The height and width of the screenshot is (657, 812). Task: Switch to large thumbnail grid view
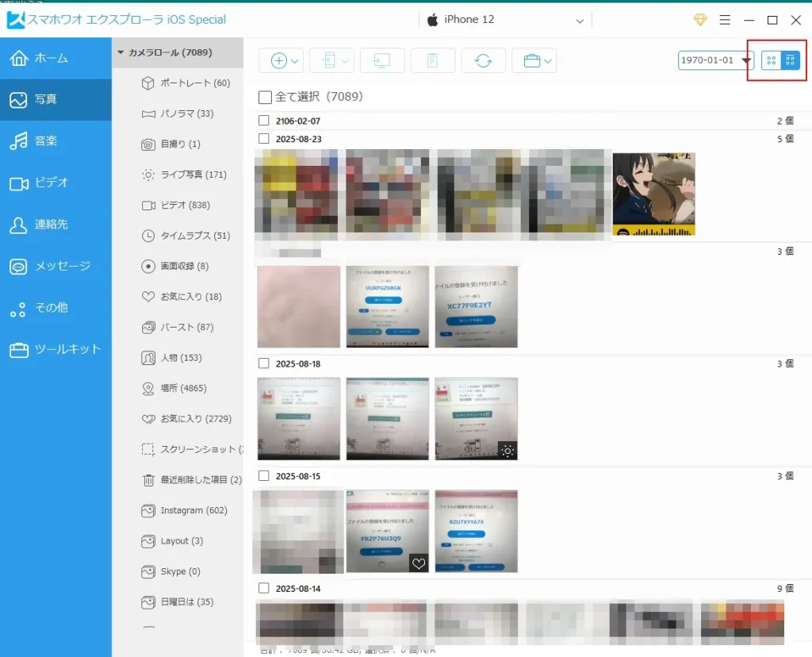click(771, 60)
